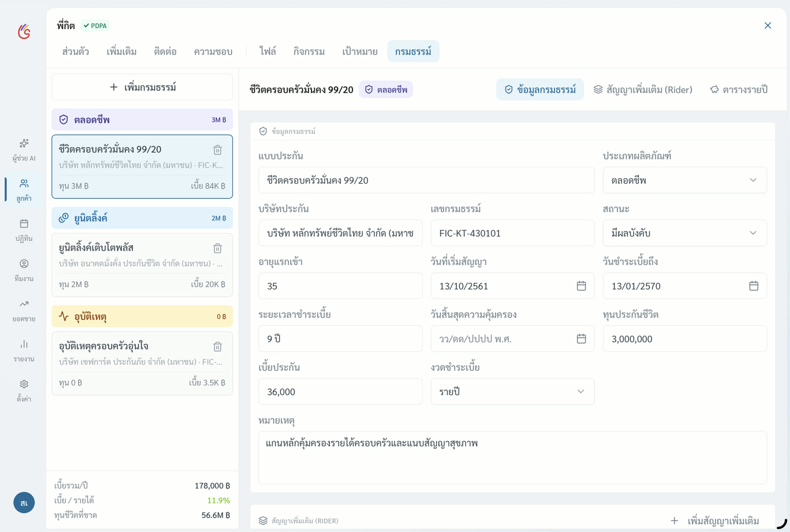Click the หมายเหตุ notes text area
This screenshot has height=532, width=790.
pyautogui.click(x=513, y=457)
